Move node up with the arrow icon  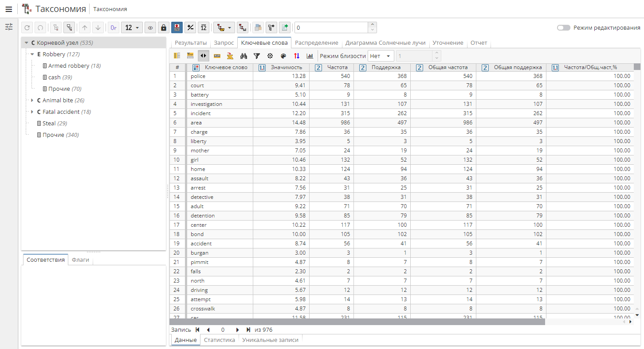85,27
